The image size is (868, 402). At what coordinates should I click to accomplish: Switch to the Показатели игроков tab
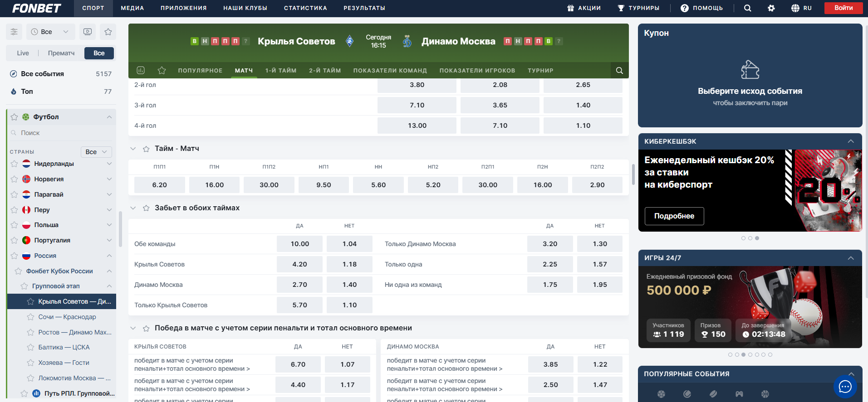477,70
